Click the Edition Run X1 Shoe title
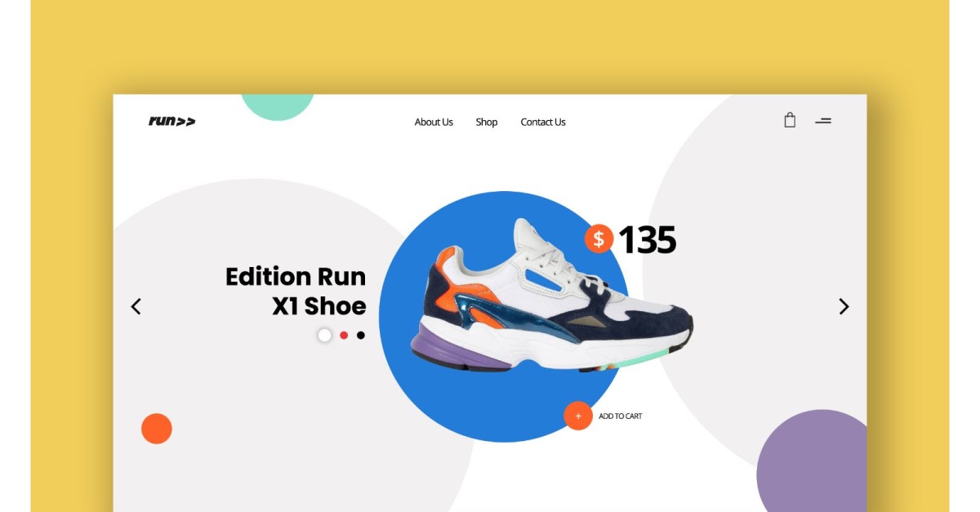 coord(296,291)
